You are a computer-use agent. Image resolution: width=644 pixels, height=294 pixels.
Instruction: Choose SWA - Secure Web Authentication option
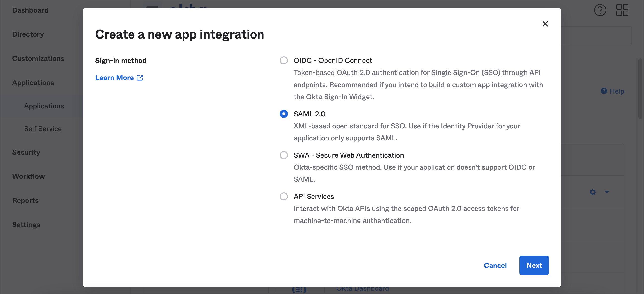click(x=284, y=155)
